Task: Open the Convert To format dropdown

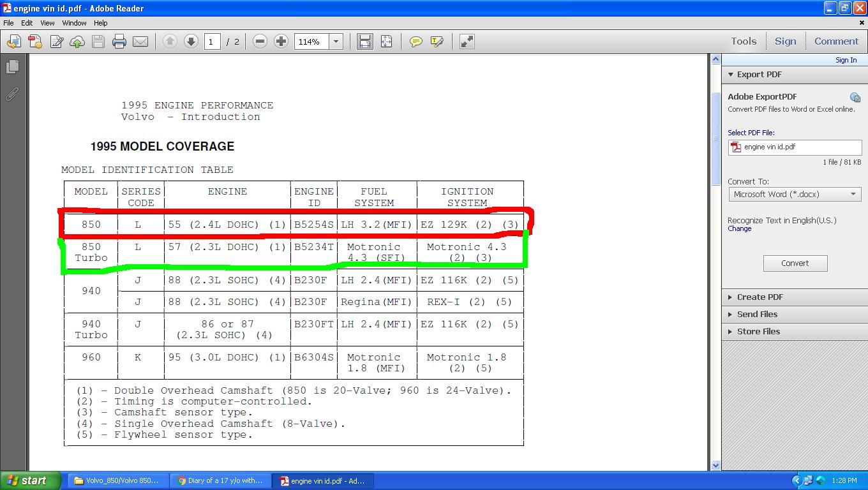Action: click(x=795, y=195)
